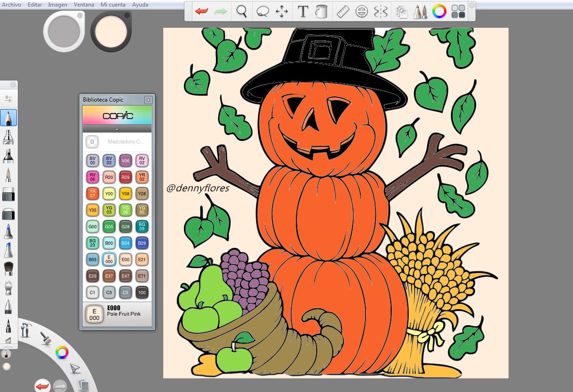The height and width of the screenshot is (392, 573).
Task: Open the color wheel in the lagoon
Action: tap(62, 352)
